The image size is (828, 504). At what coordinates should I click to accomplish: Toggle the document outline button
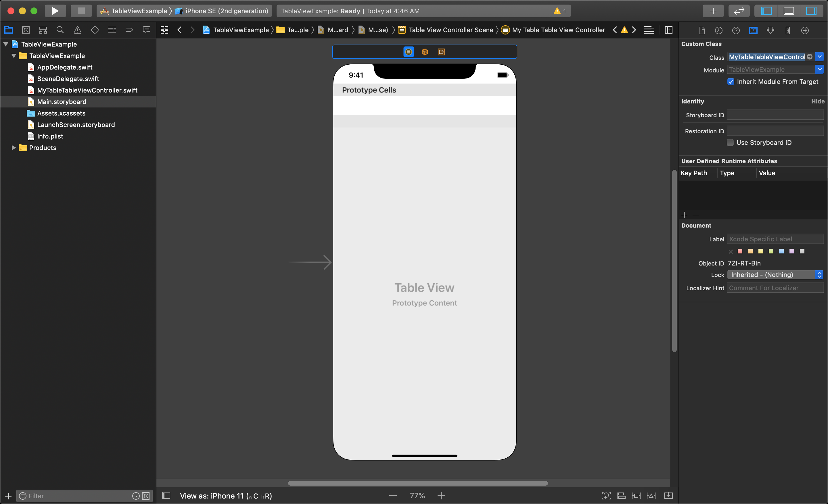click(x=166, y=496)
